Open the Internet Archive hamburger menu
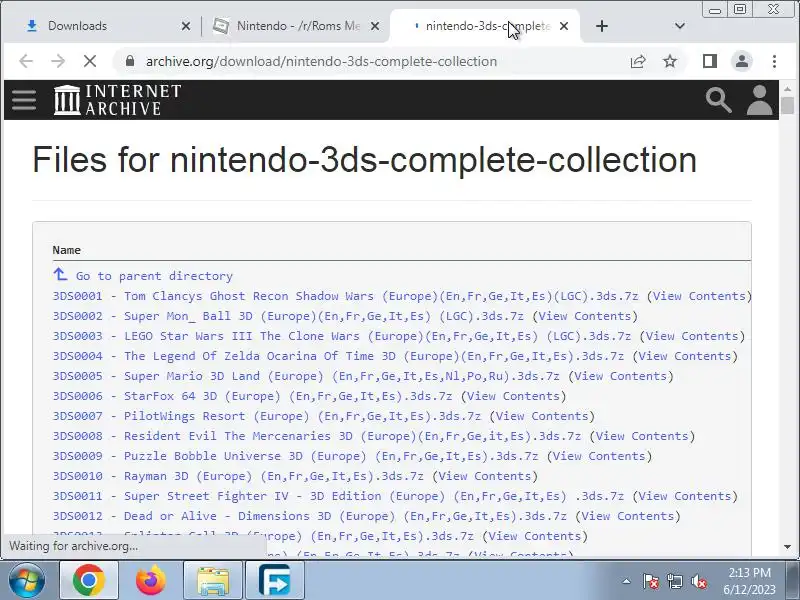 (24, 100)
